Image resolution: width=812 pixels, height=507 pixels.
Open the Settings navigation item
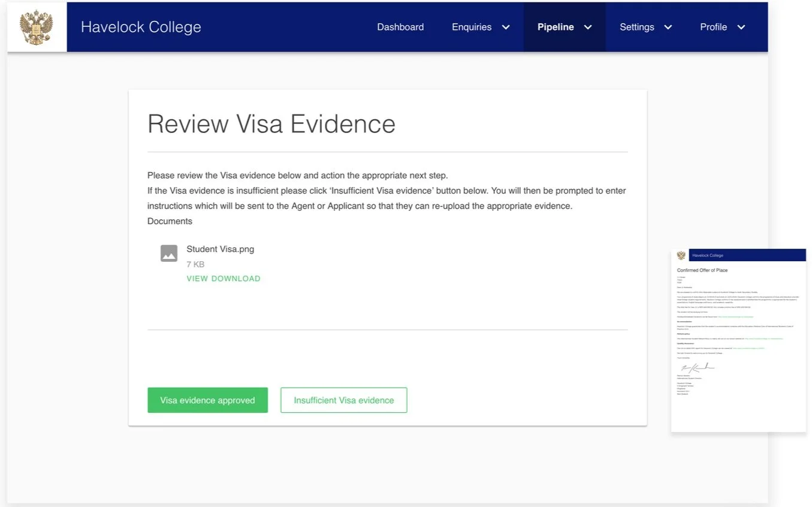tap(636, 27)
